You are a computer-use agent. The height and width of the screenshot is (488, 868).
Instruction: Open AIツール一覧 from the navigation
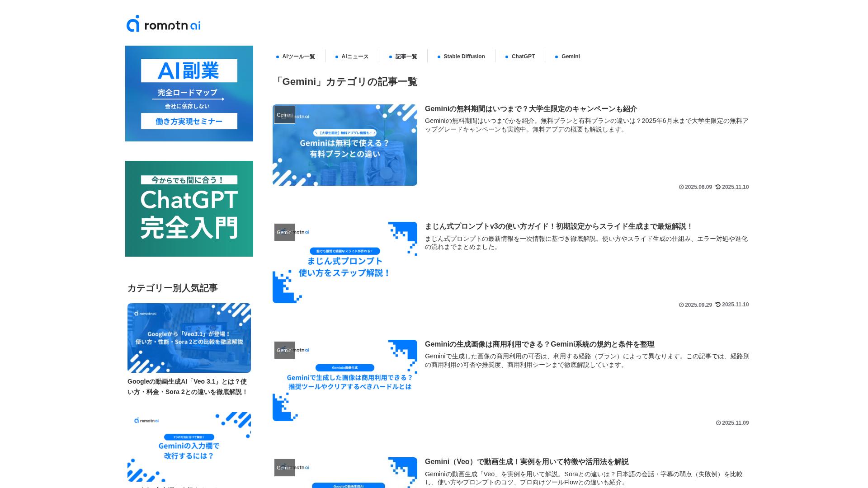click(x=299, y=56)
